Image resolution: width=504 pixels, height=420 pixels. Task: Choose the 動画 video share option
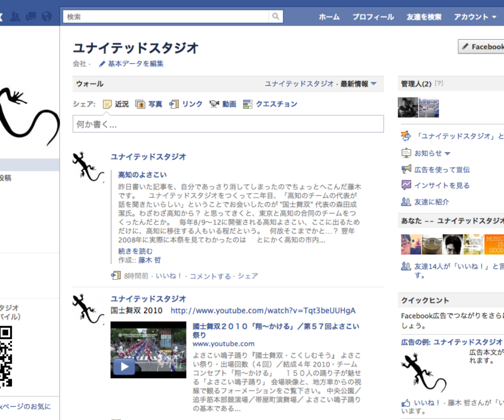pyautogui.click(x=223, y=104)
